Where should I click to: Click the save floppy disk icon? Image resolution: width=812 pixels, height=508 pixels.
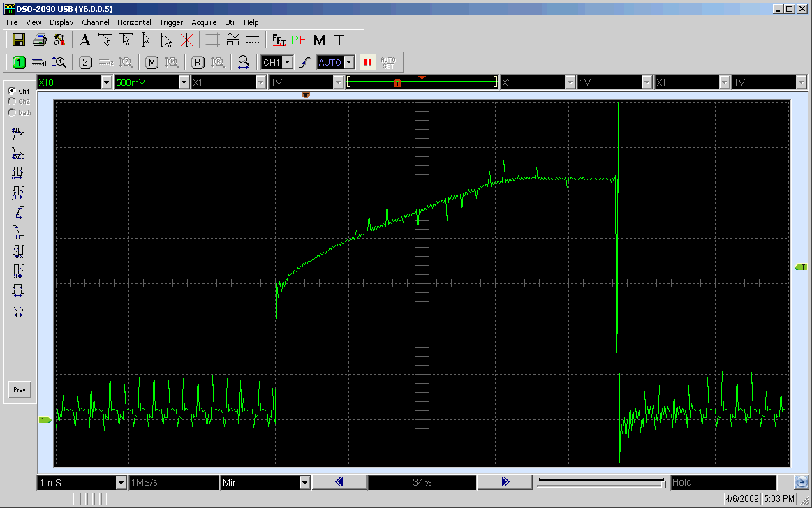19,40
